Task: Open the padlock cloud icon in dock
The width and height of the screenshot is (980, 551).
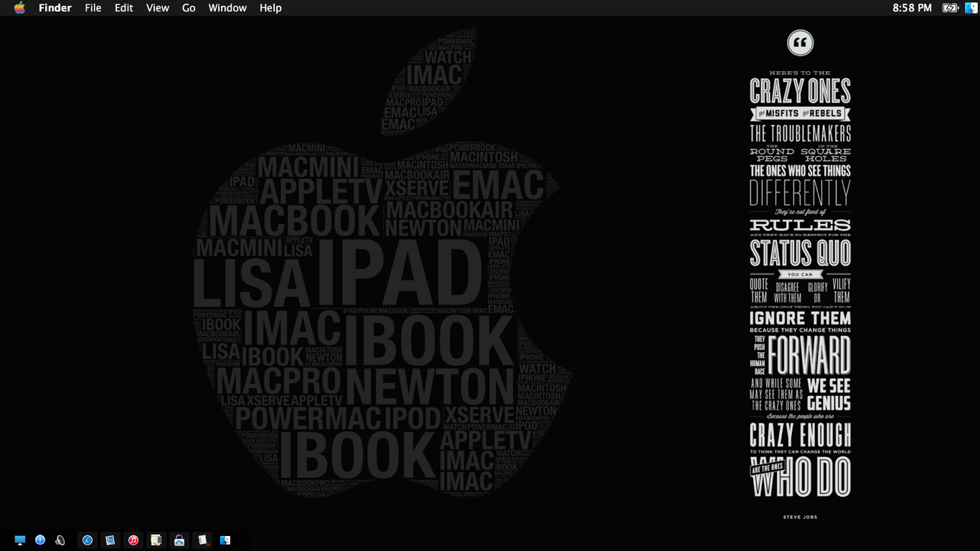Action: 179,540
